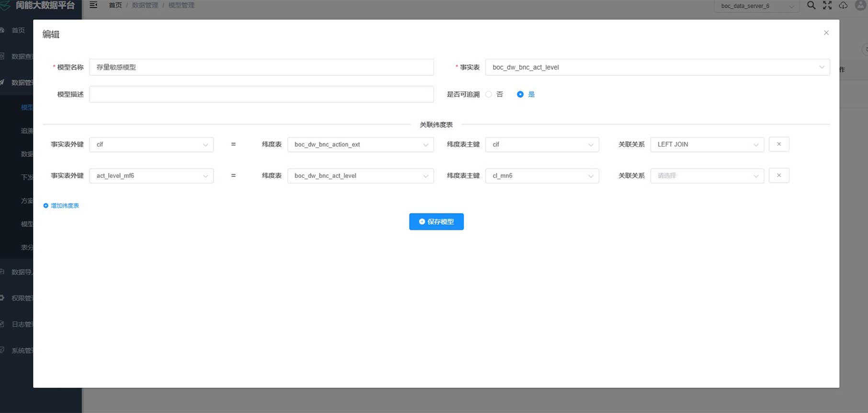Close the edit dialog with X icon

tap(826, 33)
